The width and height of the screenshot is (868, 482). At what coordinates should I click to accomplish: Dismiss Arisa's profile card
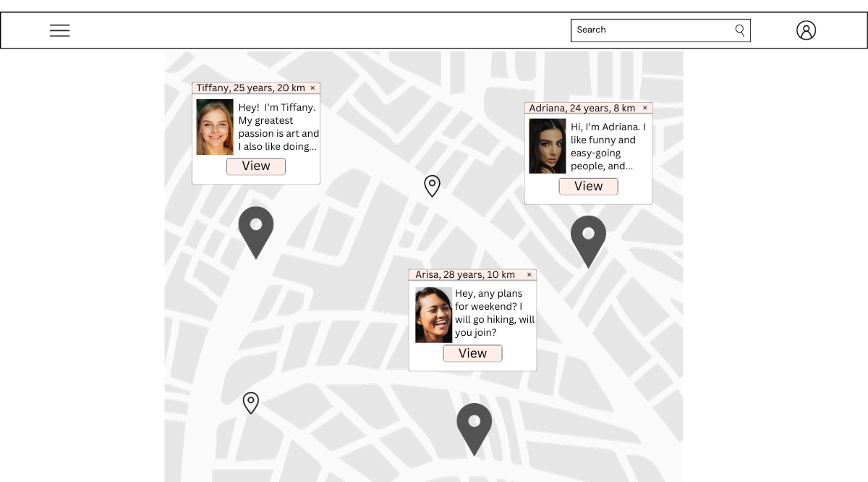click(529, 275)
